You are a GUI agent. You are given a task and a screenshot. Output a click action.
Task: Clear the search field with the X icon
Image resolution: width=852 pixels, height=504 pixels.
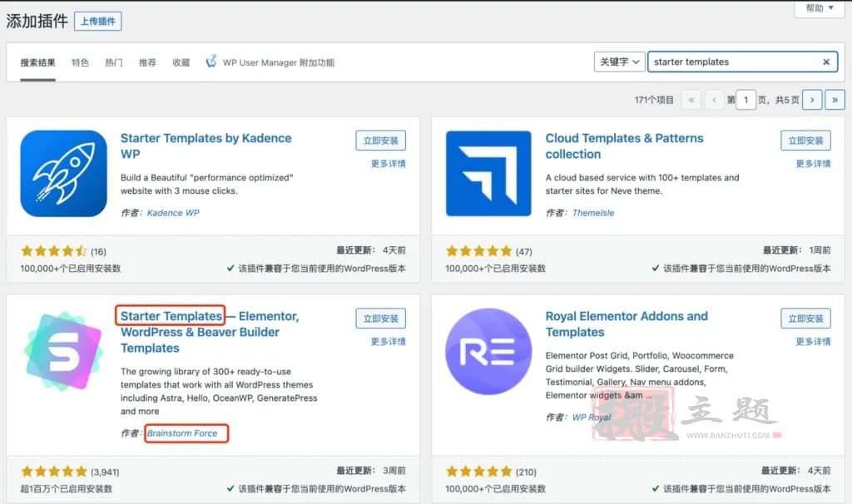pyautogui.click(x=826, y=62)
